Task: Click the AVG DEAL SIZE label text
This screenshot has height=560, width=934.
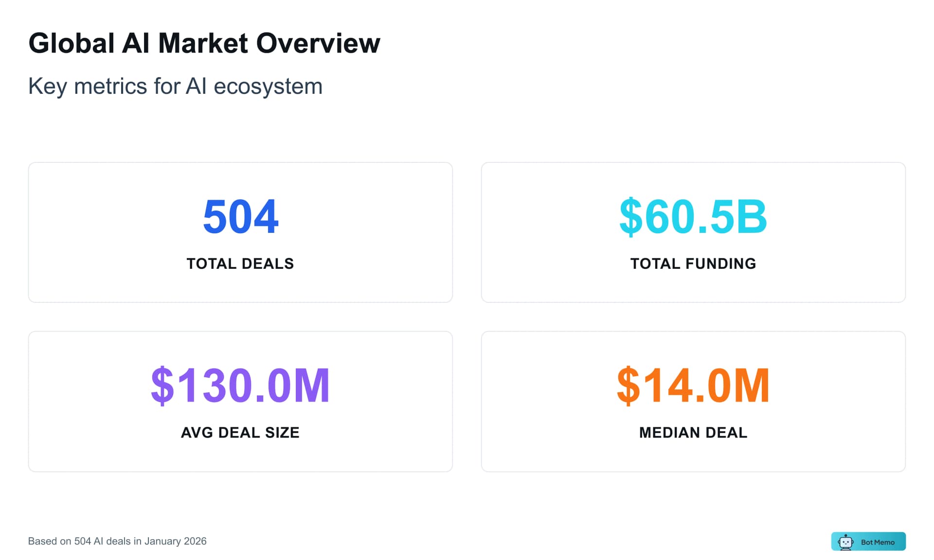Action: coord(240,433)
